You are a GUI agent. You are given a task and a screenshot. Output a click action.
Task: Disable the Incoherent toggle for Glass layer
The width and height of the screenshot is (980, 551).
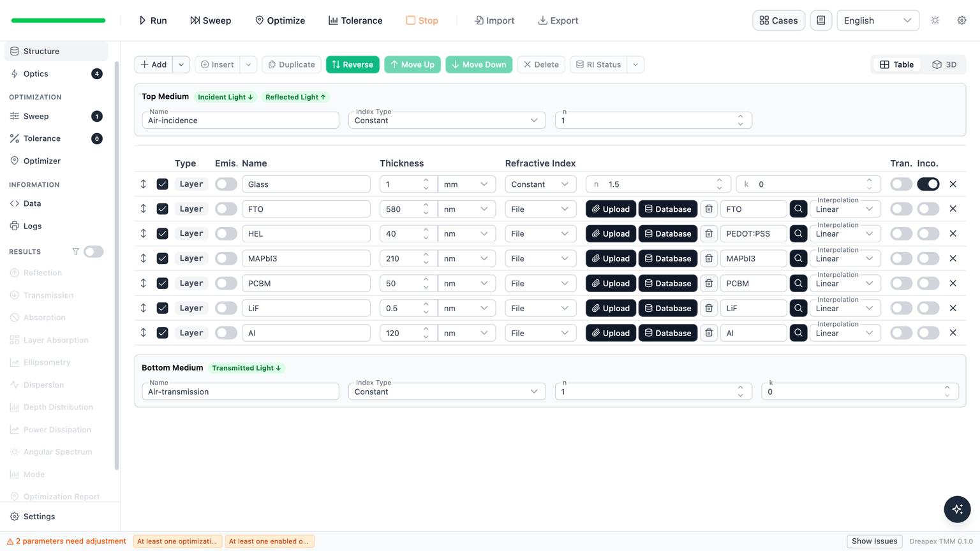click(x=928, y=184)
